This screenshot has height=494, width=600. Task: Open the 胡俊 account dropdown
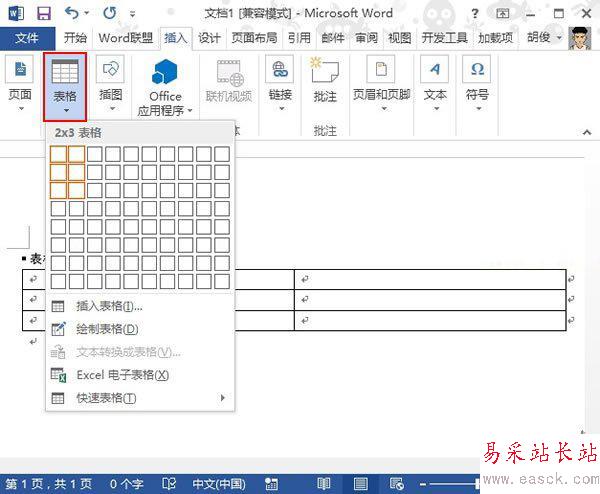pos(544,37)
